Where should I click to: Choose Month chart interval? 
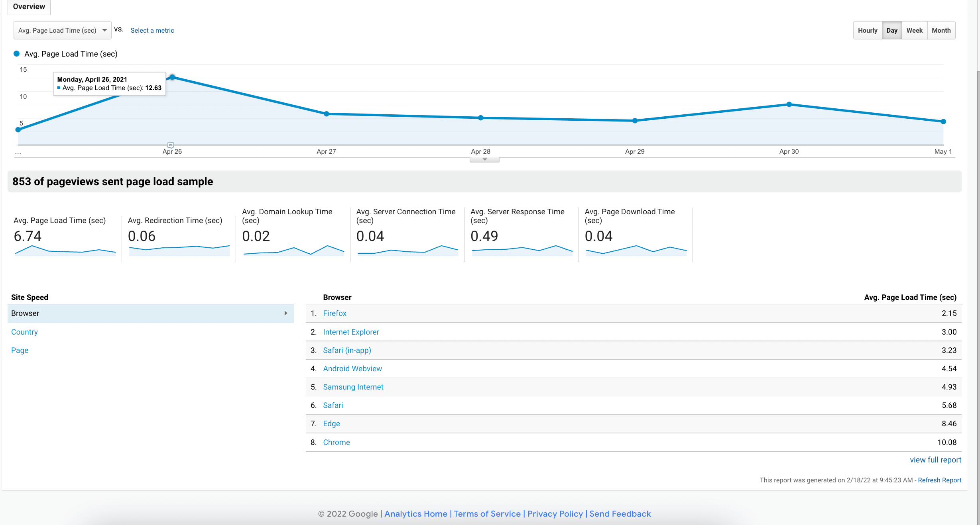(x=941, y=30)
